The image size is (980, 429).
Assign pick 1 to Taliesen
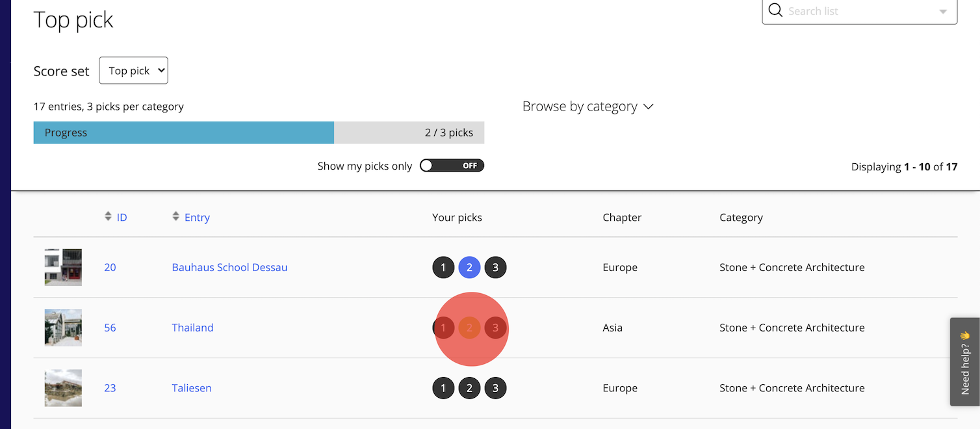click(443, 388)
